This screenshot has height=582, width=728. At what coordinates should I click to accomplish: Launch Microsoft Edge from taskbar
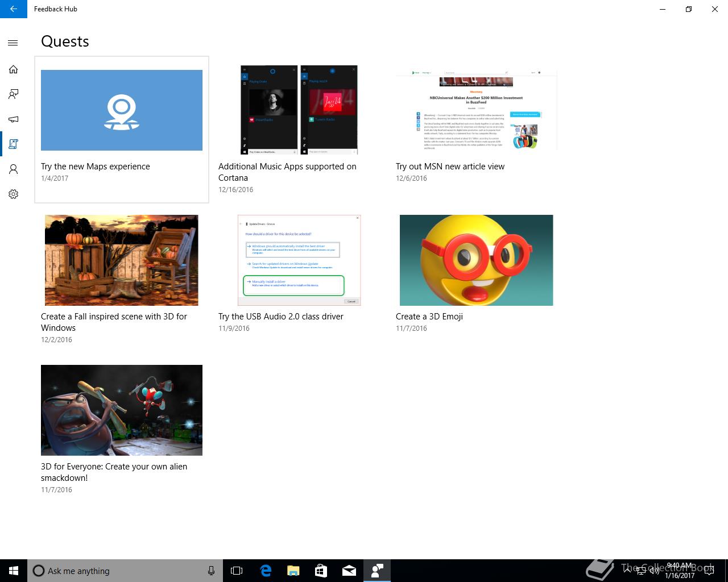point(265,571)
